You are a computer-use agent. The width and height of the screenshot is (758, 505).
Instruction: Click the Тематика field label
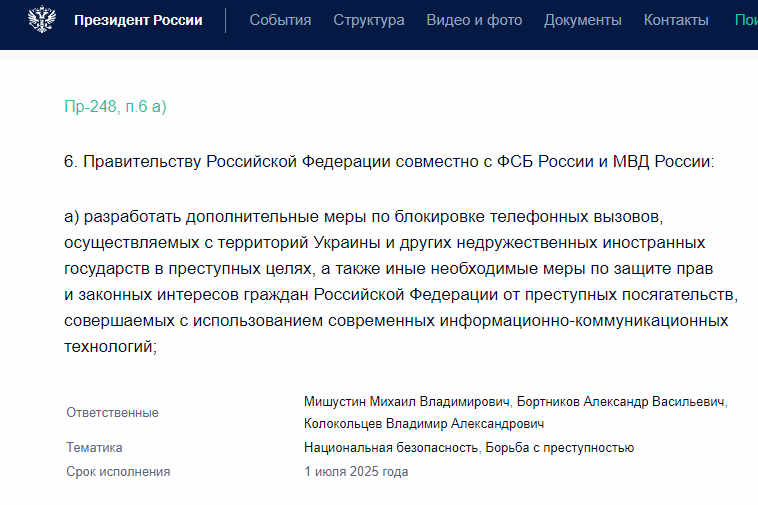pos(94,448)
